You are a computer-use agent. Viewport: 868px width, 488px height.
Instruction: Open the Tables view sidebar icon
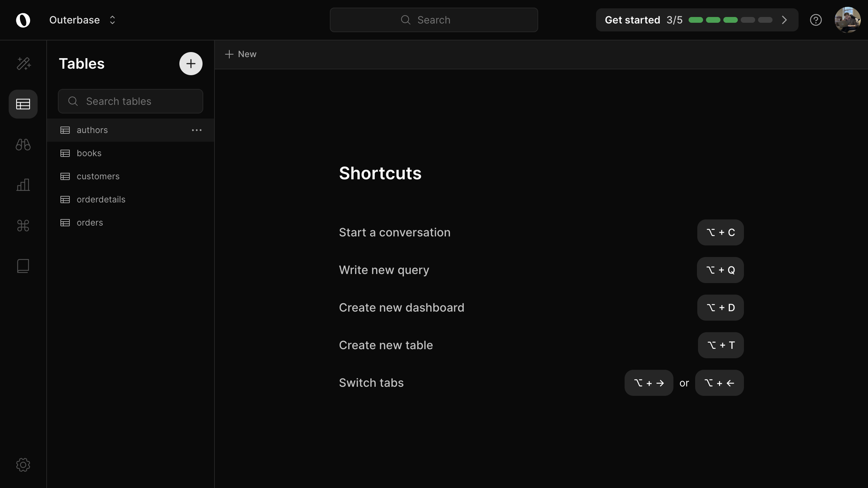[x=23, y=104]
